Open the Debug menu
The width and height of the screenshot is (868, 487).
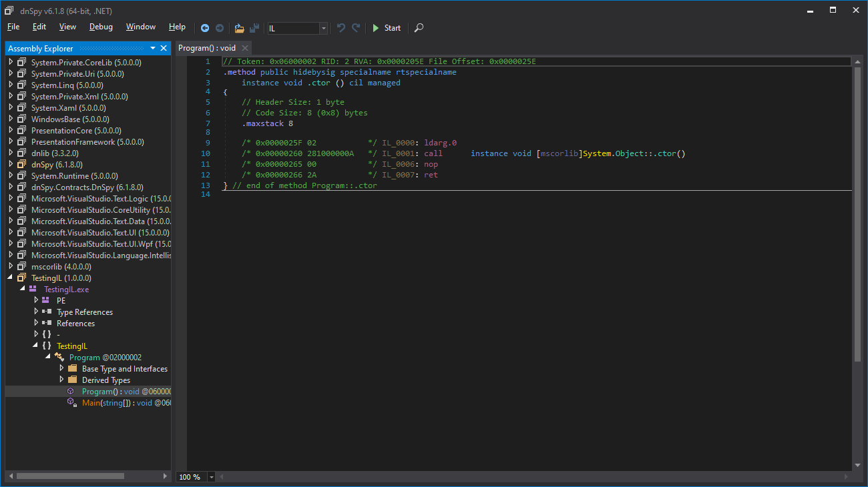coord(100,27)
